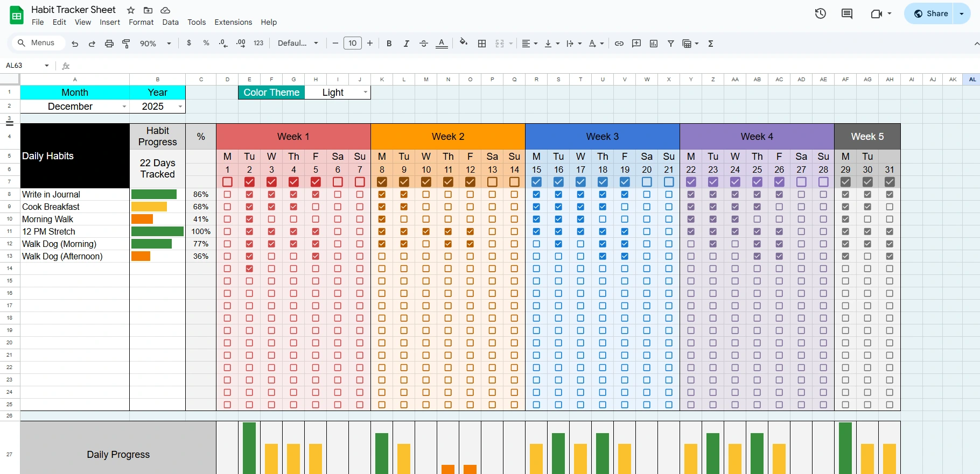Open the fill color picker
The width and height of the screenshot is (980, 474).
(x=464, y=43)
